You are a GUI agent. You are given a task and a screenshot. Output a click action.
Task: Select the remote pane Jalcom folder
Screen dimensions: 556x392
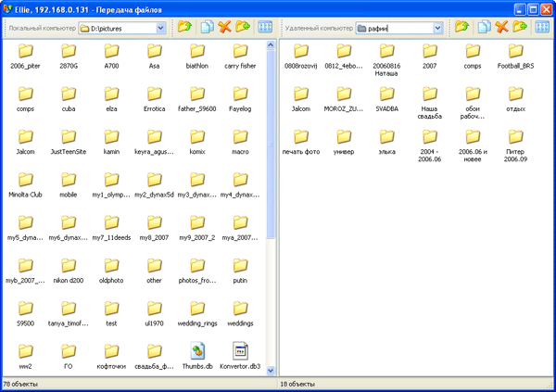point(300,99)
